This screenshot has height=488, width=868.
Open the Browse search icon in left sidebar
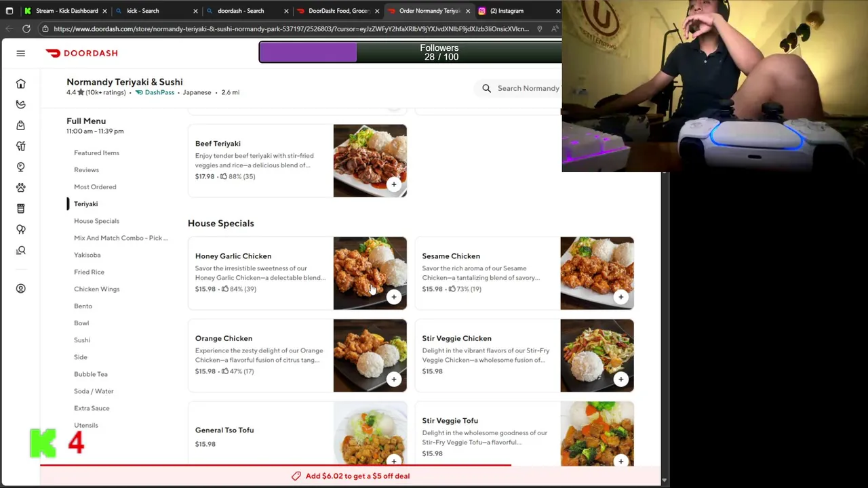tap(20, 250)
